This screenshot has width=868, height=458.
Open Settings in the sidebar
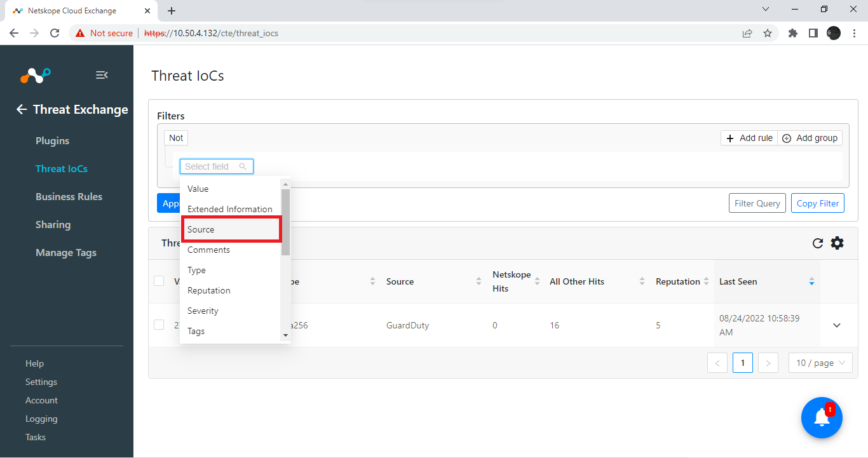point(41,382)
